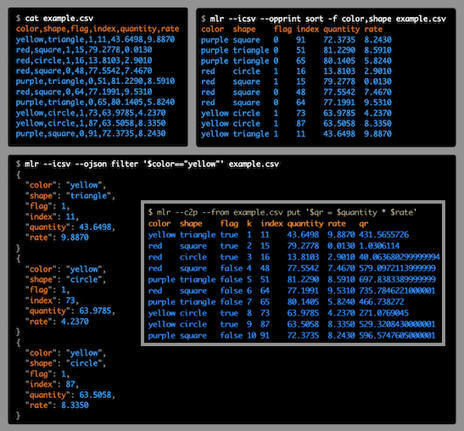Click the line 'purple,triangle,0,51,81.2290,8.5910'
464x431 pixels.
[95, 81]
